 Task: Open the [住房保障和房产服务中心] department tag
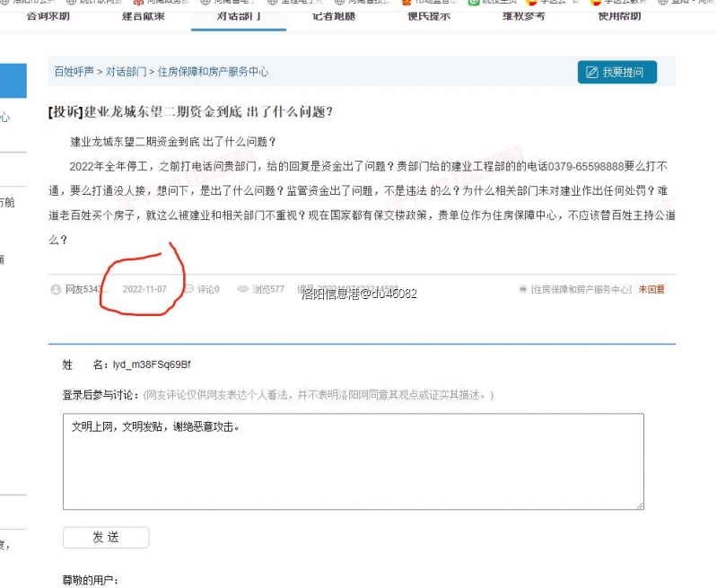point(581,289)
